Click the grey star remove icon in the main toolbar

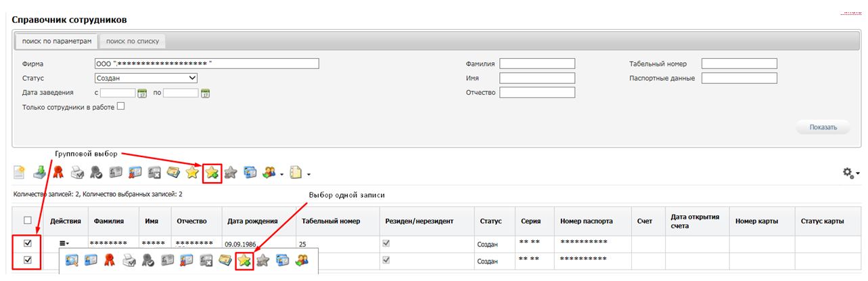[x=231, y=172]
